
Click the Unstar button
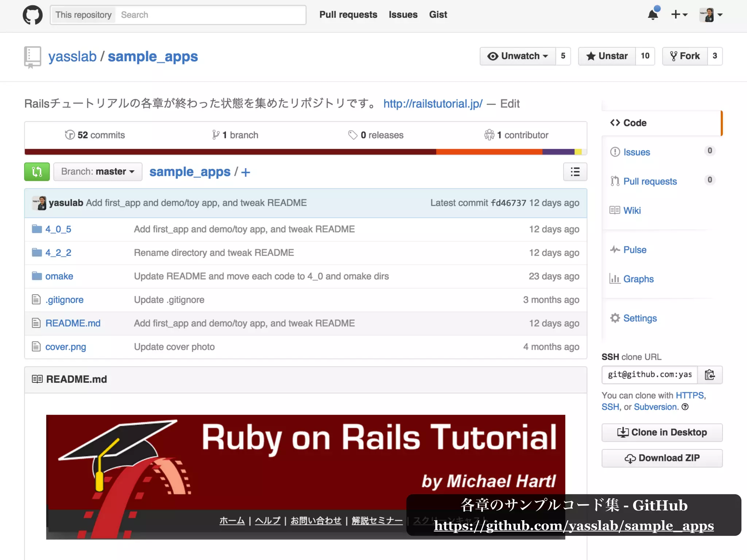607,56
